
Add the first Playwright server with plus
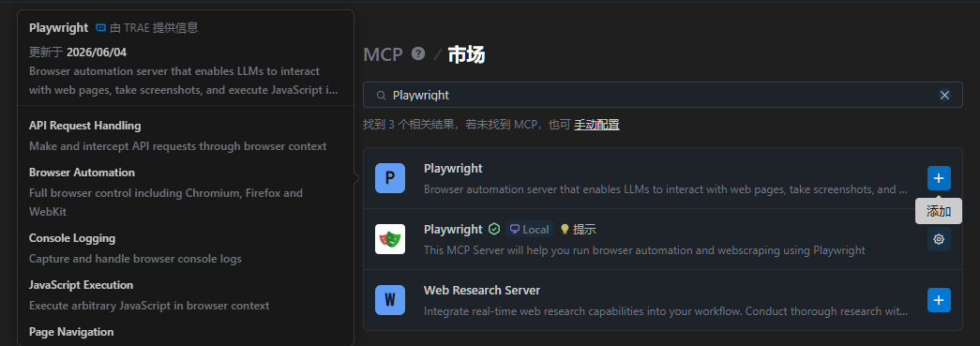(x=939, y=178)
